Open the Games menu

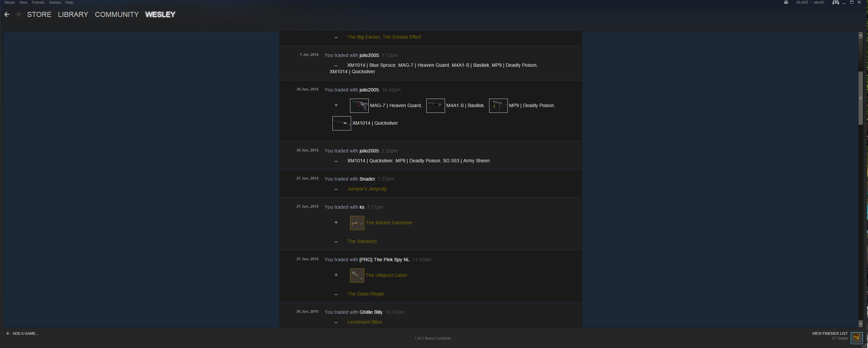pos(55,2)
